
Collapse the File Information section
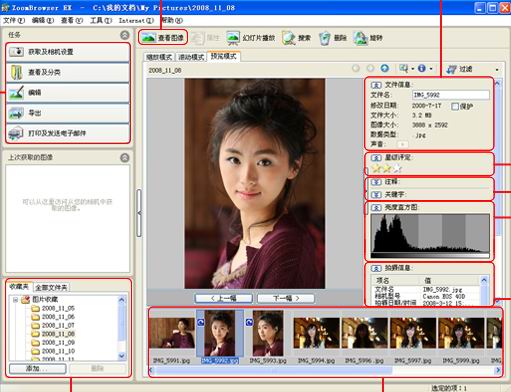point(376,85)
